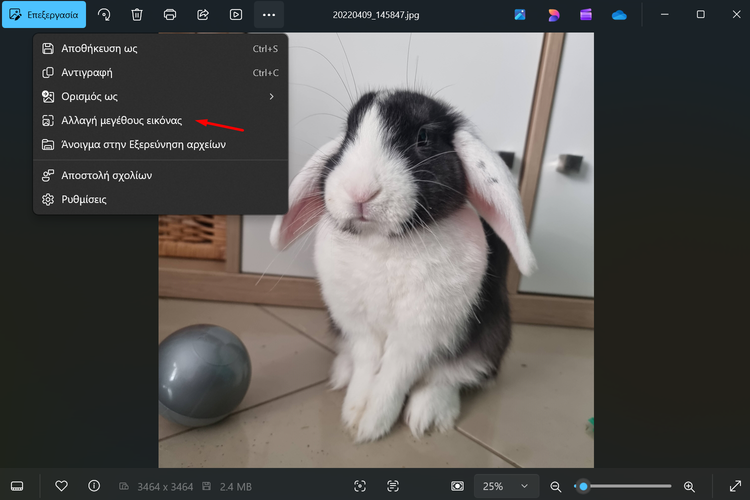Delete the photo using the trash icon
This screenshot has height=500, width=750.
pyautogui.click(x=137, y=15)
